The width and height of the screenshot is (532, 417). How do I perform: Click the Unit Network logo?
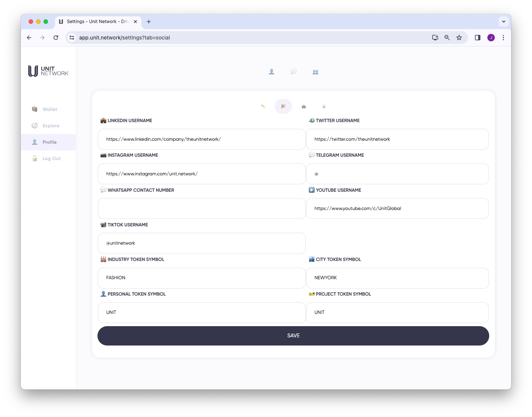click(48, 71)
